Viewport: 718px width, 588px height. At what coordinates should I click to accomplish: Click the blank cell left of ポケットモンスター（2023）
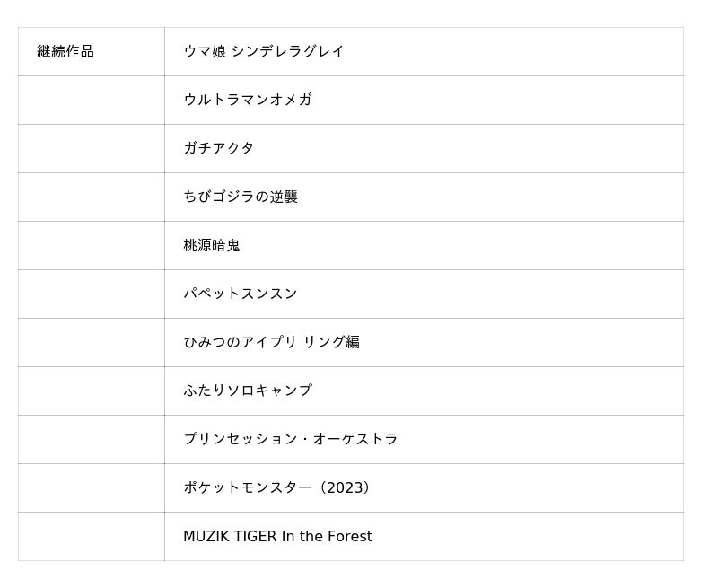pos(92,487)
